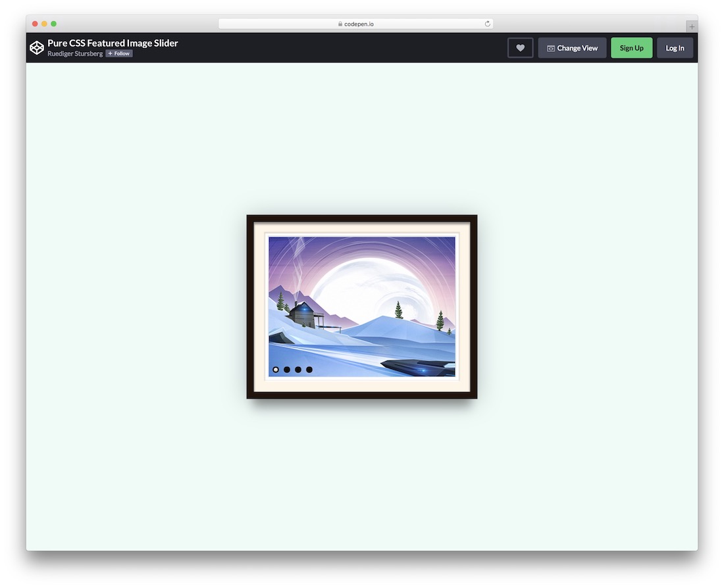Open the Change View options
The image size is (724, 588).
point(572,47)
